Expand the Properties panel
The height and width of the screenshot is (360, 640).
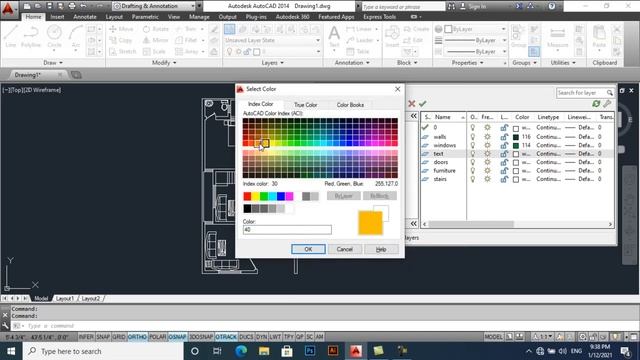click(467, 63)
